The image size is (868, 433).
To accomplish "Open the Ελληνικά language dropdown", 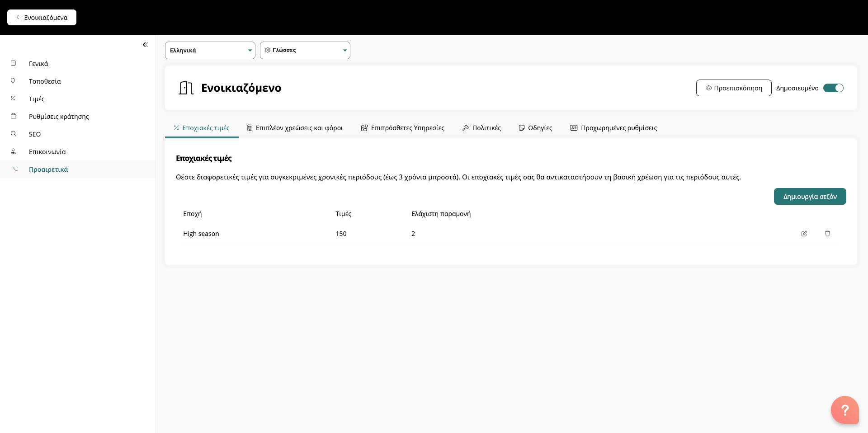I will tap(210, 50).
